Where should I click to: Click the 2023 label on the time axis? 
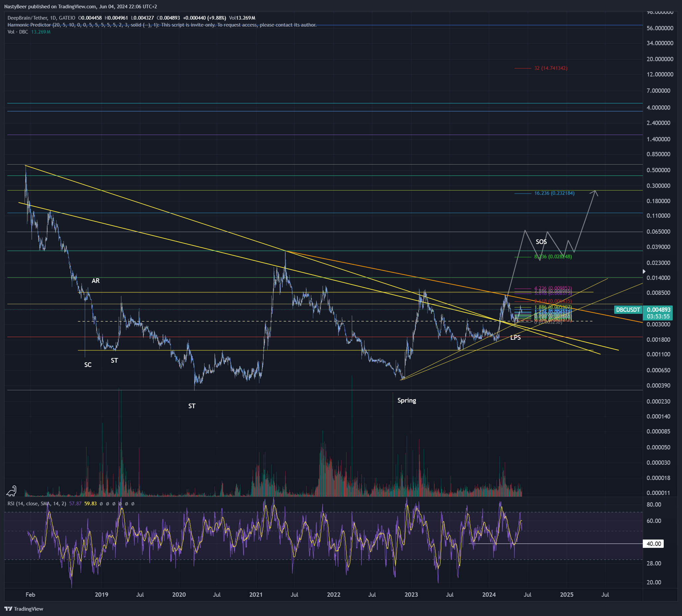[411, 595]
